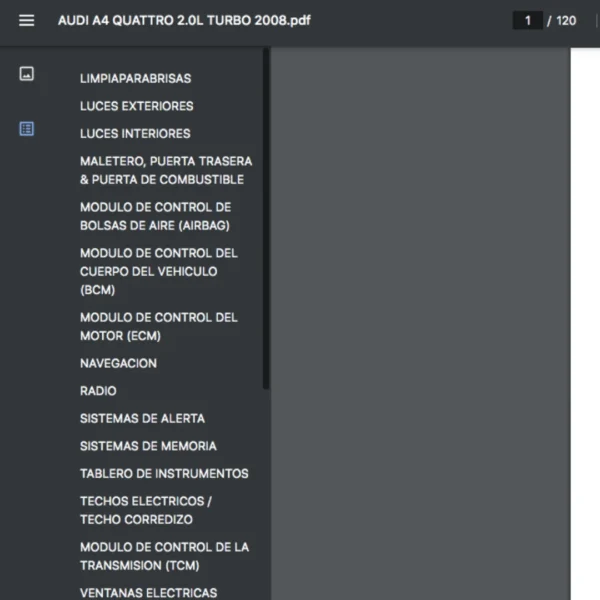Jump to LUCES INTERIORES section
Image resolution: width=600 pixels, height=600 pixels.
point(135,134)
